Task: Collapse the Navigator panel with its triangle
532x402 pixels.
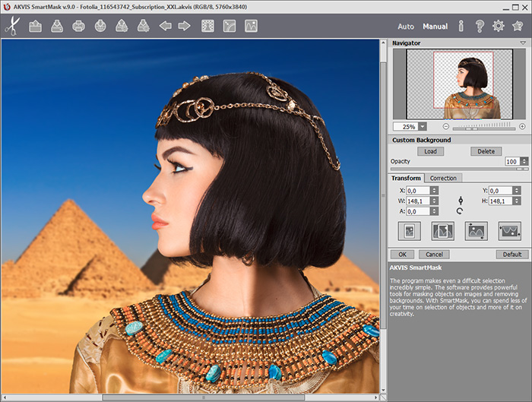Action: pyautogui.click(x=523, y=43)
